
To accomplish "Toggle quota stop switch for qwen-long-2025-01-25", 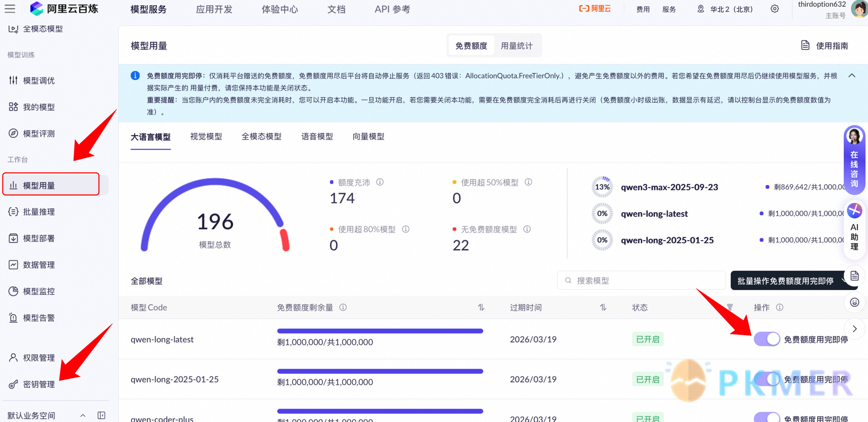I will [767, 379].
